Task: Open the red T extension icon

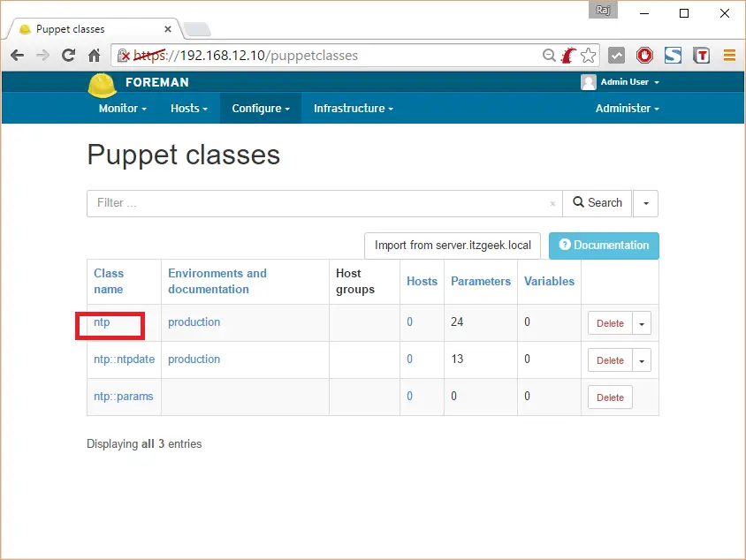Action: pyautogui.click(x=701, y=56)
